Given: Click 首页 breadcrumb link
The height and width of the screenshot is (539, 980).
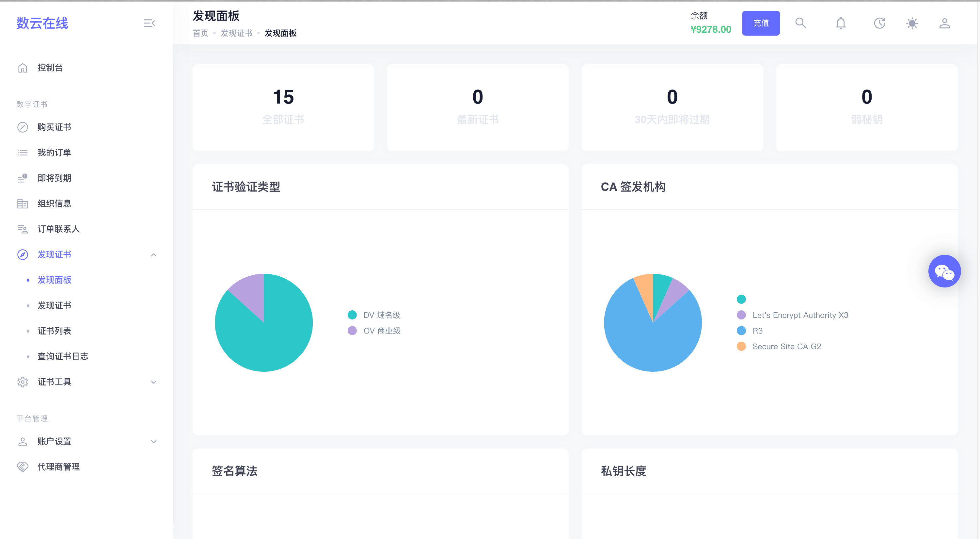Looking at the screenshot, I should pyautogui.click(x=200, y=33).
